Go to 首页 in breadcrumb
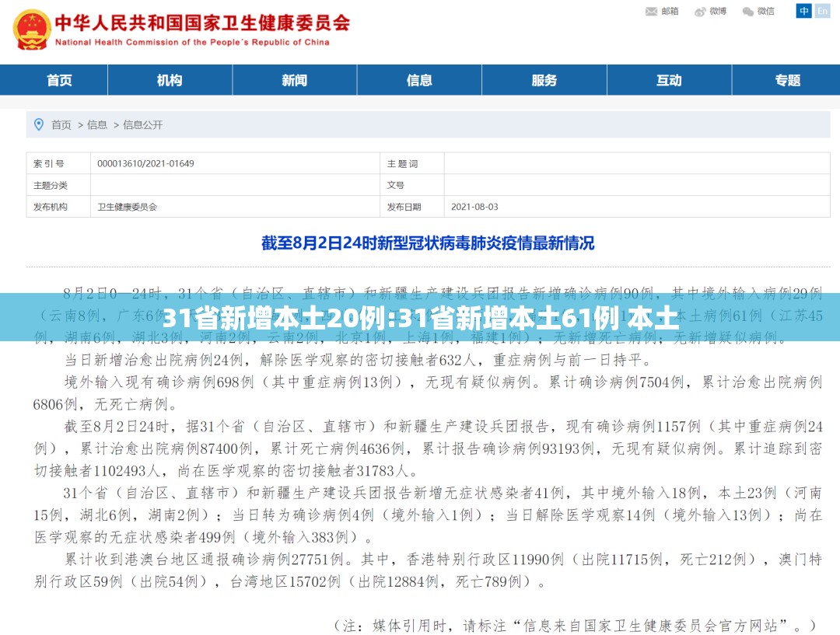The image size is (840, 635). [61, 125]
